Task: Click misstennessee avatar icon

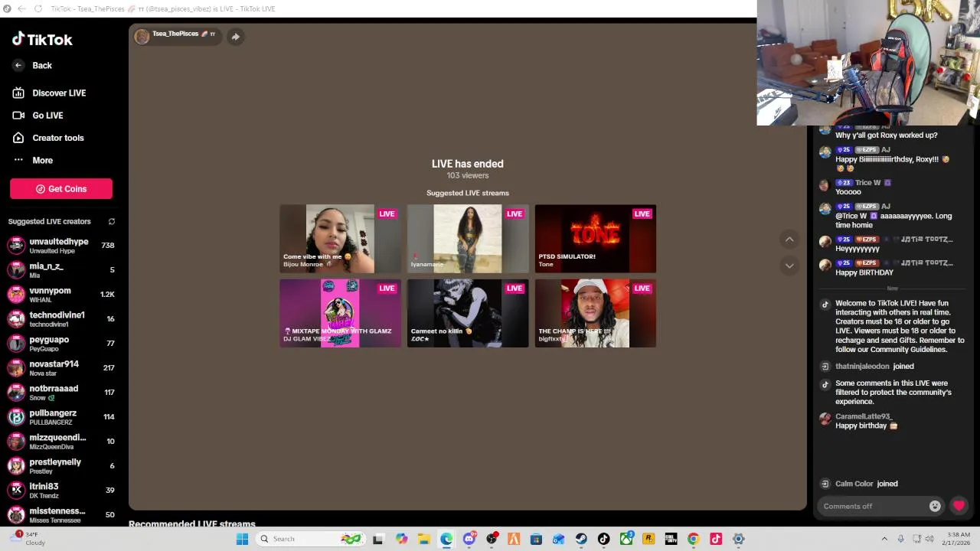Action: click(16, 515)
